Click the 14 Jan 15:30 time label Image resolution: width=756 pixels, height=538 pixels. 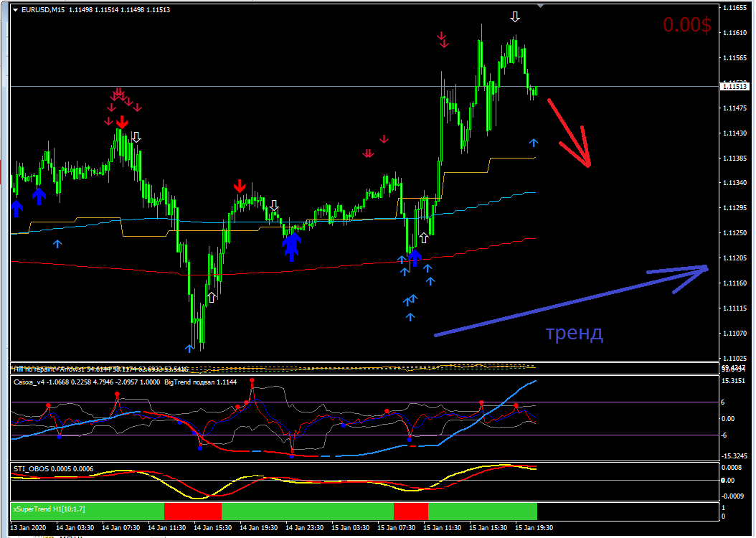[x=212, y=527]
